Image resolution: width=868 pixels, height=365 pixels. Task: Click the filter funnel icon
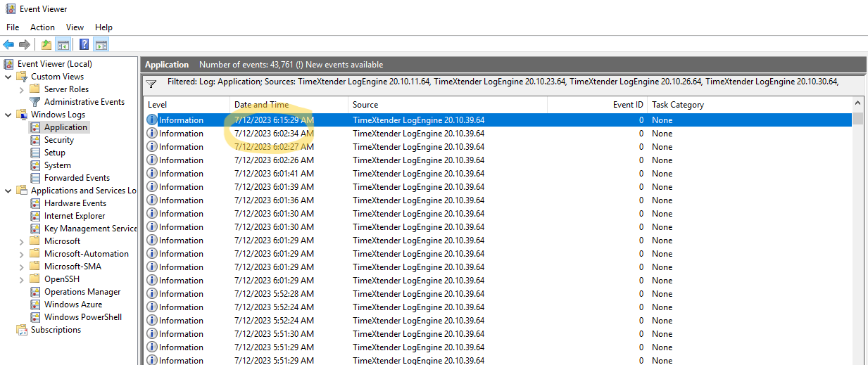click(x=151, y=84)
